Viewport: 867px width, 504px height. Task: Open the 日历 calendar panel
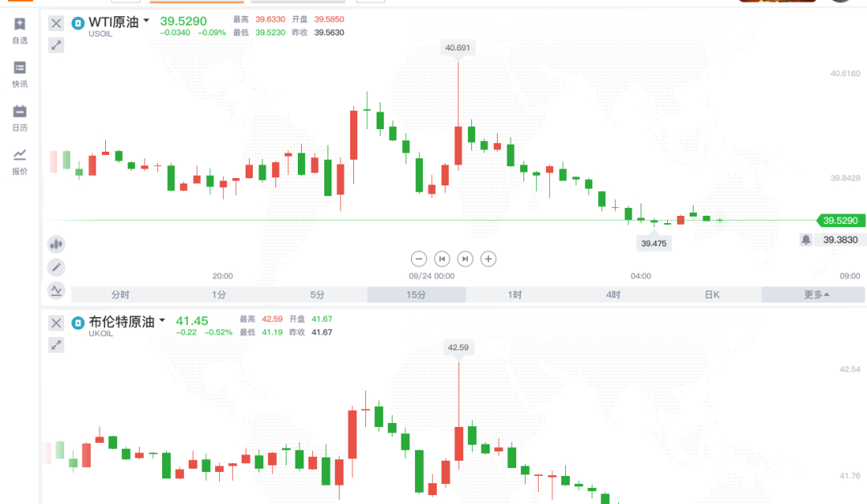pyautogui.click(x=19, y=116)
